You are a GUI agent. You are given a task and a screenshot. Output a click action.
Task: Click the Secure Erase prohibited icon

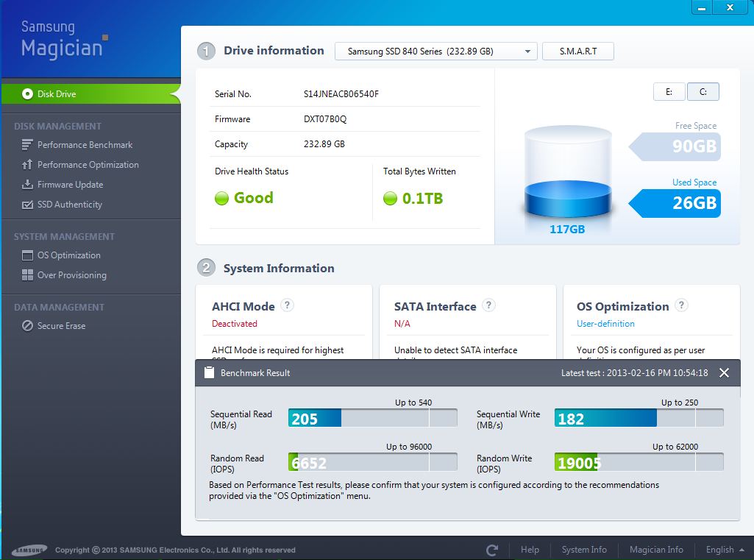27,326
